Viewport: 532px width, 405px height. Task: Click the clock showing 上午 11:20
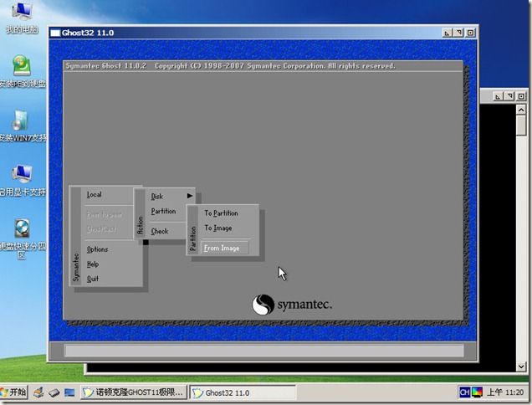tap(505, 392)
